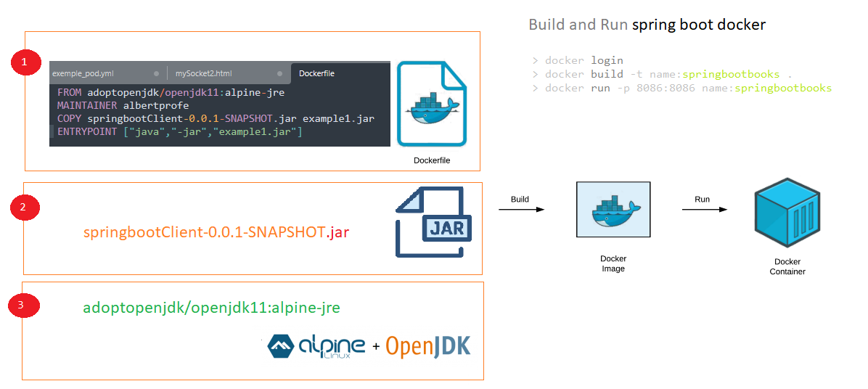Click the Docker Image whale icon
868x389 pixels.
click(613, 210)
